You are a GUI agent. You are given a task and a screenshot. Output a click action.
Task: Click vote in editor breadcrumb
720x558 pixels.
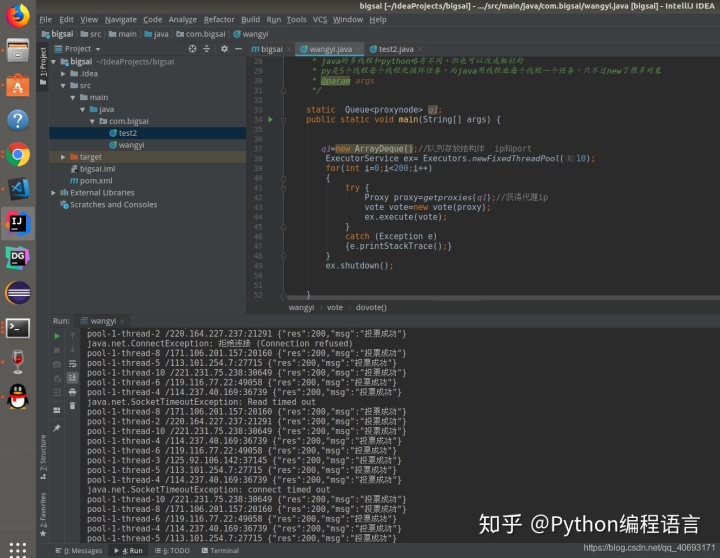click(335, 307)
